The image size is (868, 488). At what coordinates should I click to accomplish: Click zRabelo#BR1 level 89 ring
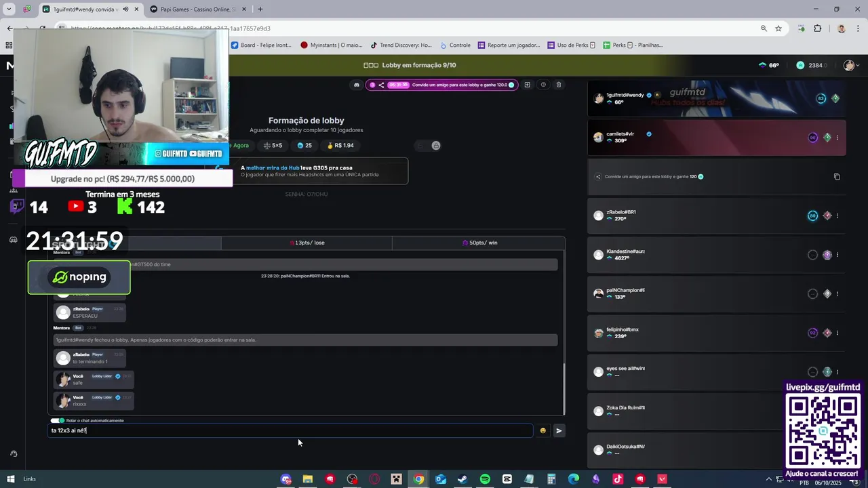click(x=813, y=216)
